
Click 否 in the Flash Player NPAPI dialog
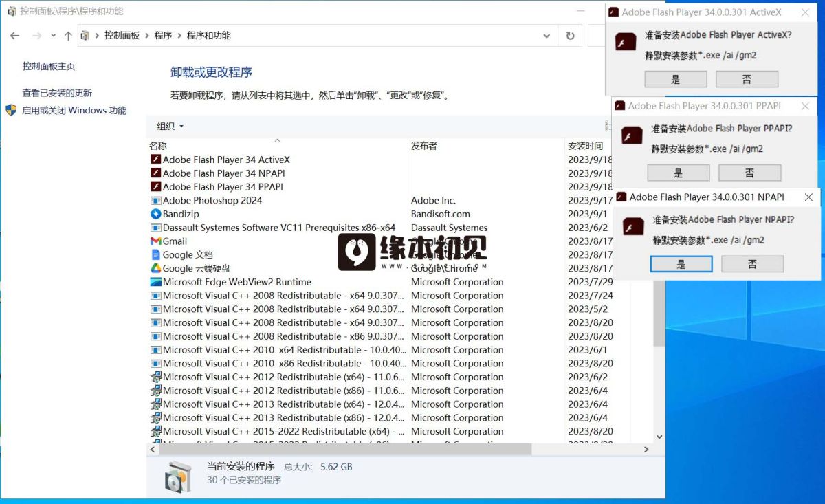pos(753,264)
